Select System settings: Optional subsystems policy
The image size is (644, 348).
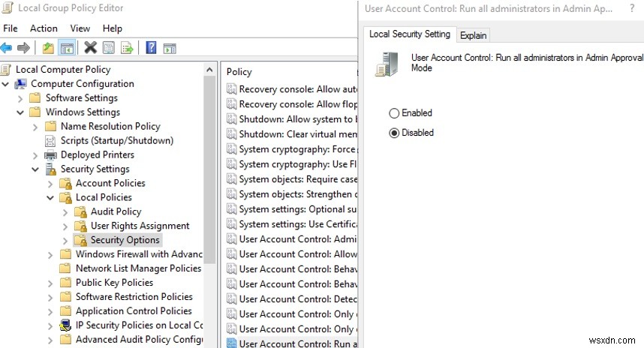click(292, 209)
